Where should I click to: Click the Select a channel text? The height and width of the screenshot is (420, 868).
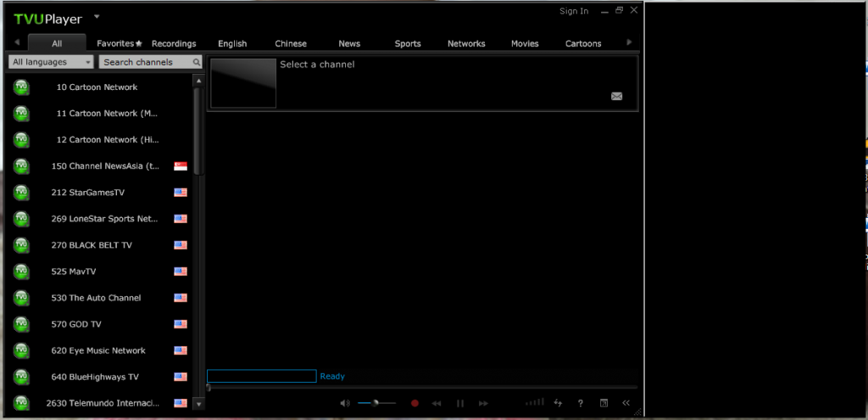pos(317,64)
